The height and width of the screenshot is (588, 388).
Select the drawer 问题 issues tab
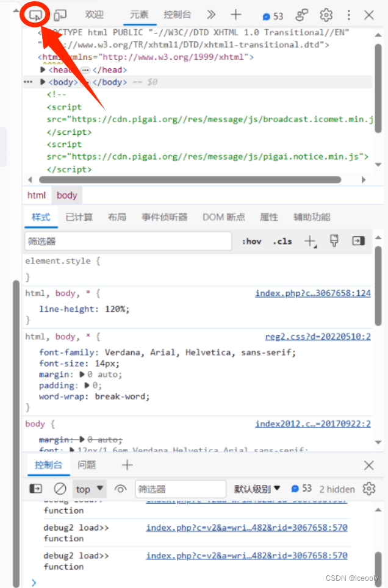pos(87,465)
